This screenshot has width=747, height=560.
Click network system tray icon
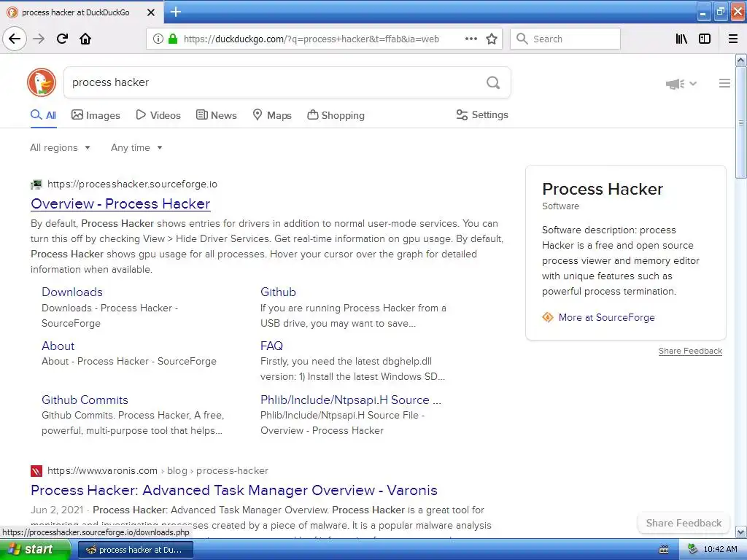click(x=693, y=550)
